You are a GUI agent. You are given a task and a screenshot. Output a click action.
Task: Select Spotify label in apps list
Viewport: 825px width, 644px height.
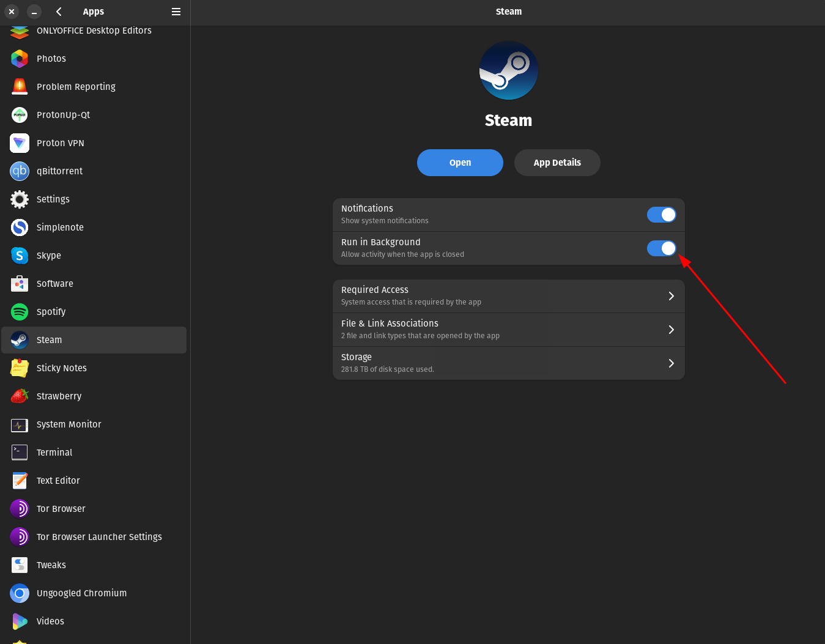(x=51, y=312)
